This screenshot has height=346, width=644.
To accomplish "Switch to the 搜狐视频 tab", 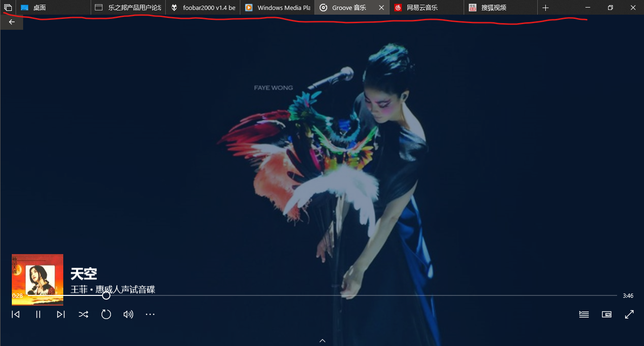I will [x=501, y=8].
